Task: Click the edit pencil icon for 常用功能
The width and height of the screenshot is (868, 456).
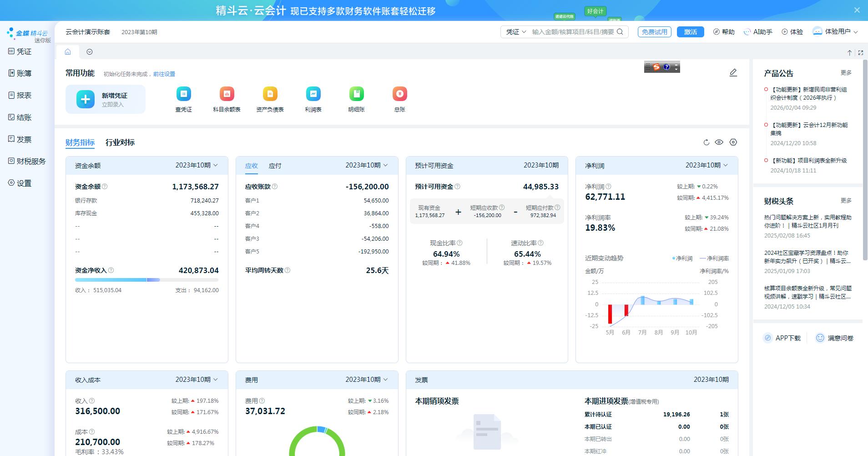Action: (733, 73)
